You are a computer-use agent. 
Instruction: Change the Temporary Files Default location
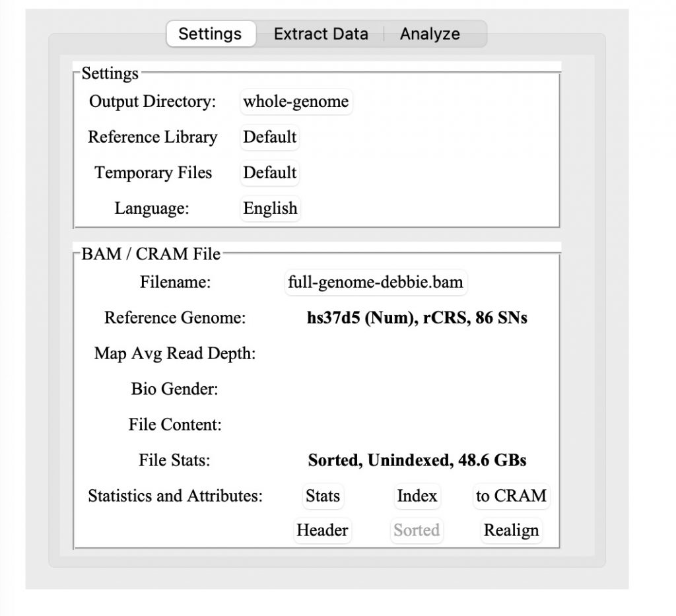pos(269,173)
